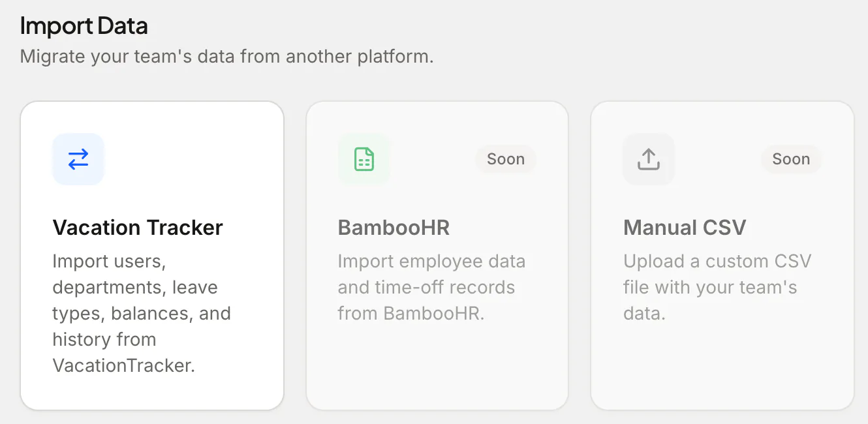Click the Manual CSV title text

pos(685,228)
